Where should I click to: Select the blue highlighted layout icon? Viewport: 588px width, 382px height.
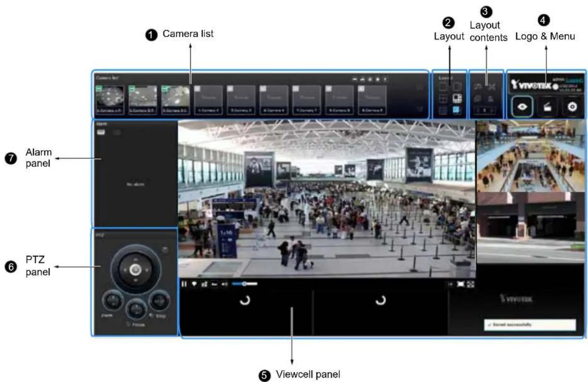point(457,110)
